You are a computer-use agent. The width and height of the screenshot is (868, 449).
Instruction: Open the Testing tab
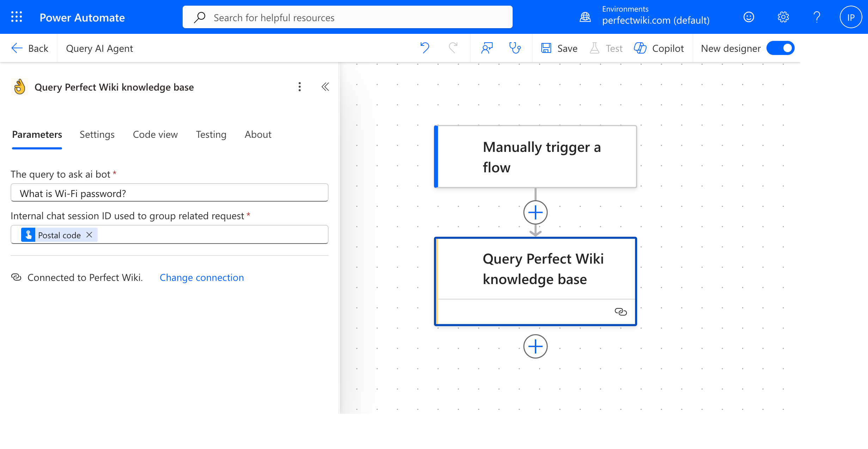pos(211,134)
